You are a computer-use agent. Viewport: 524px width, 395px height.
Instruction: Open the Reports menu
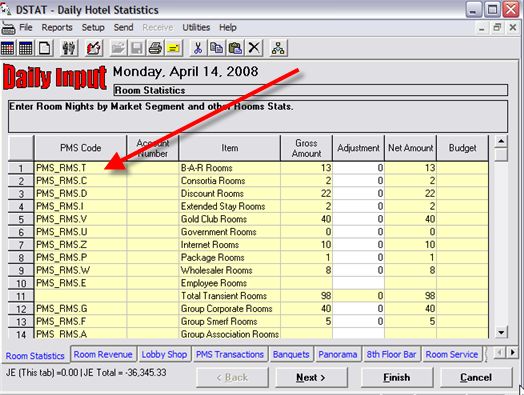[57, 27]
